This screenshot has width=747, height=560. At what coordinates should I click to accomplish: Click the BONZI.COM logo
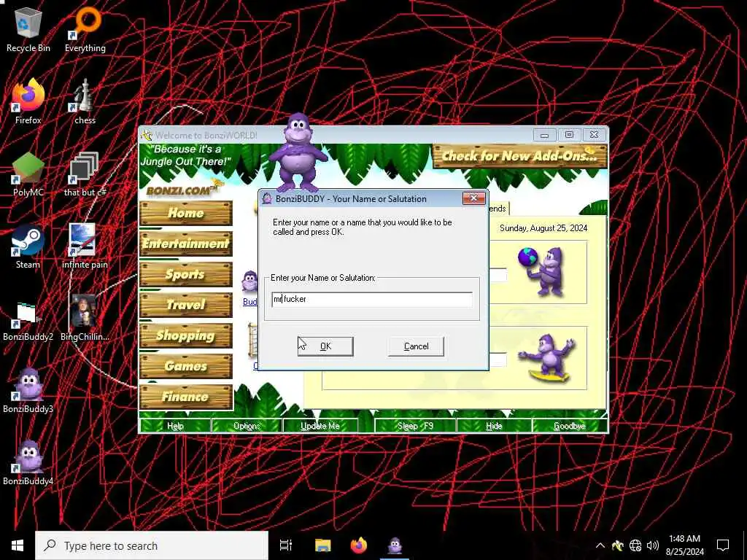tap(182, 190)
